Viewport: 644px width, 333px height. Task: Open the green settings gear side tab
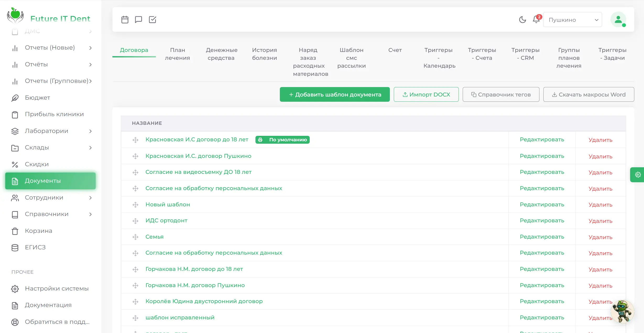(x=638, y=175)
